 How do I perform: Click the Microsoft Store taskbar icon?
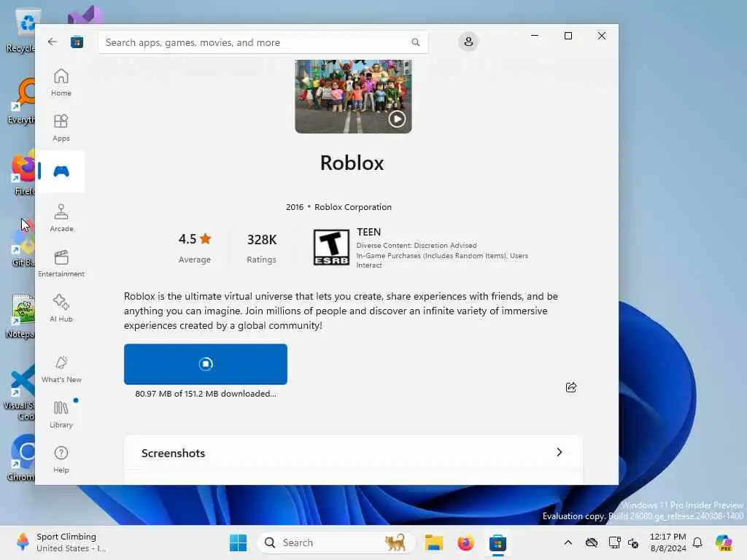point(498,542)
